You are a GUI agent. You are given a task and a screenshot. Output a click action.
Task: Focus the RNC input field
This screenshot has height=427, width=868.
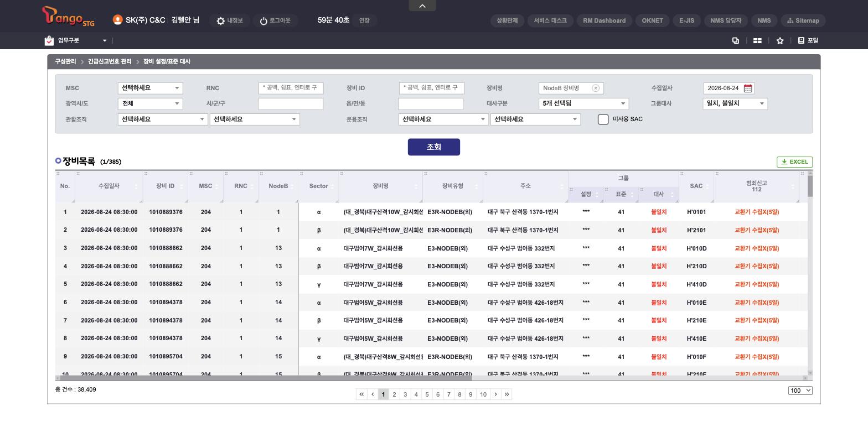click(x=291, y=88)
